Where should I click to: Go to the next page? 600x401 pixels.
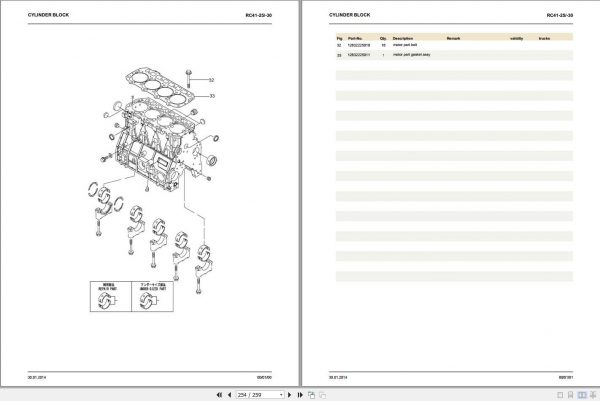289,395
